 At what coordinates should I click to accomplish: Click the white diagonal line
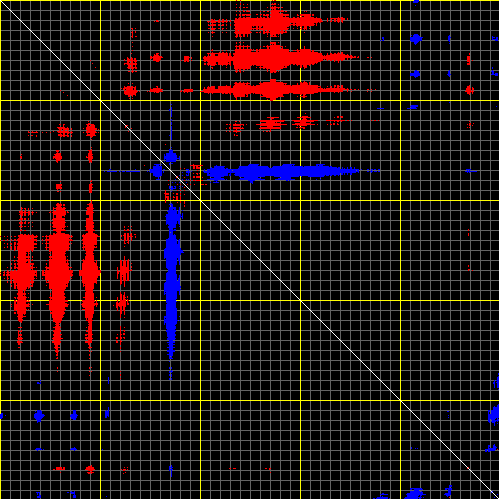point(250,250)
